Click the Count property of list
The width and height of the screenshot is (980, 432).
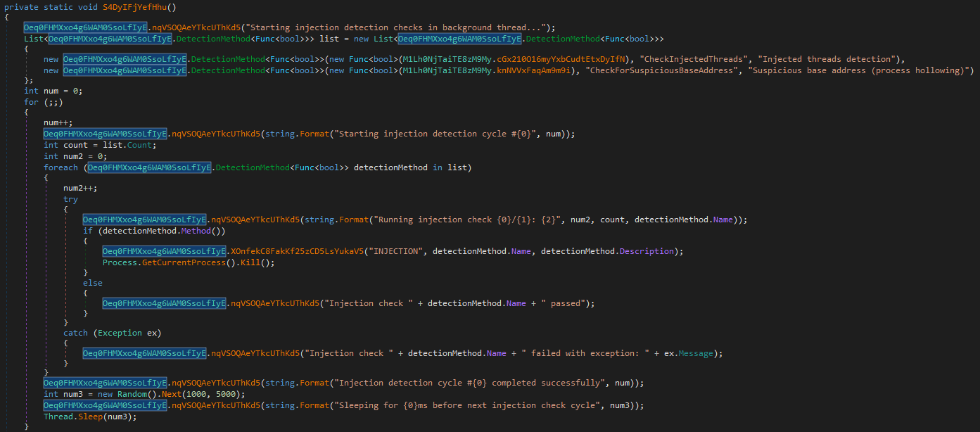(x=139, y=145)
